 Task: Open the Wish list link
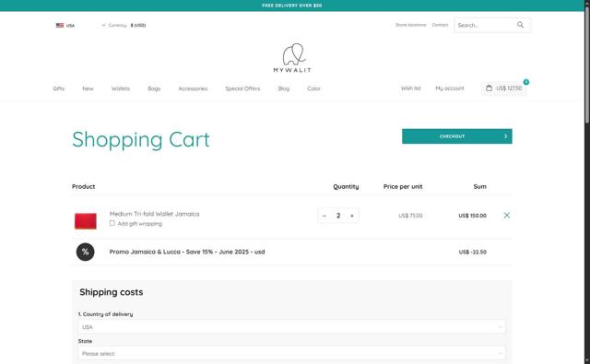[410, 88]
